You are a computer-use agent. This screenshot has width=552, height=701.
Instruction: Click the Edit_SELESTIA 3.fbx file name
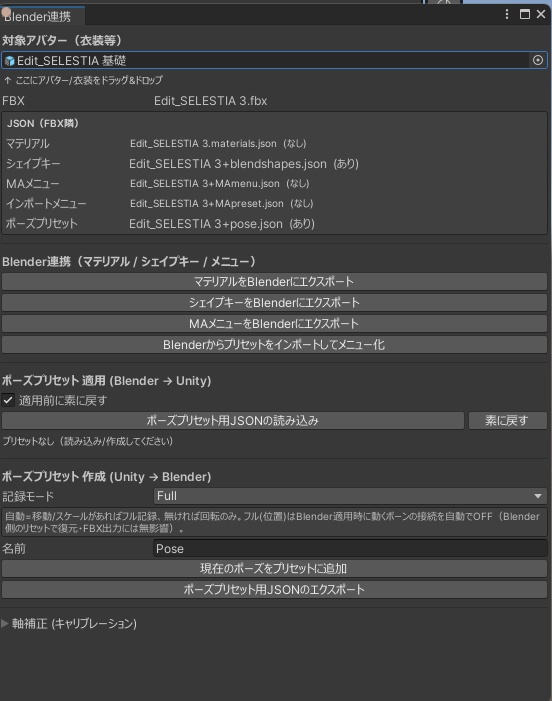click(x=211, y=101)
